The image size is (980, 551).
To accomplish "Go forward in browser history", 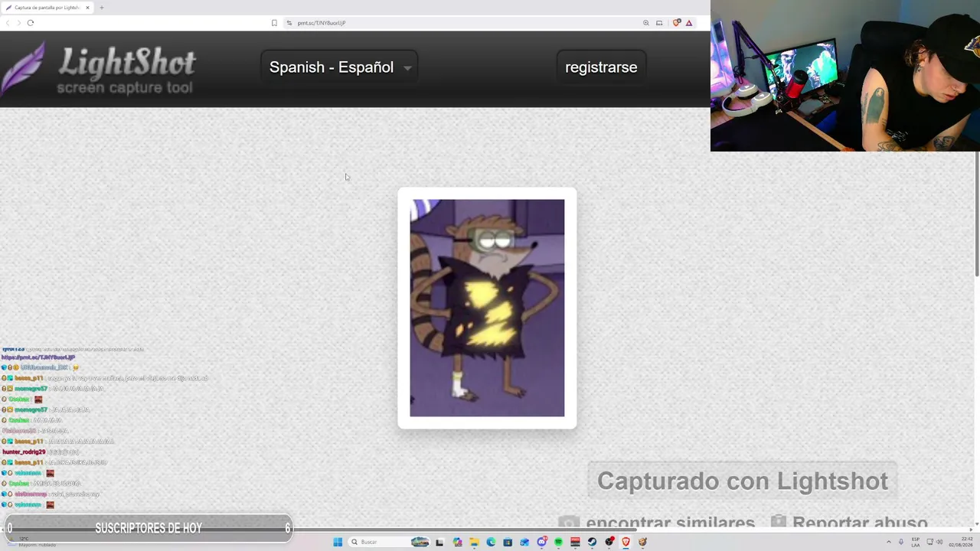I will pos(18,23).
